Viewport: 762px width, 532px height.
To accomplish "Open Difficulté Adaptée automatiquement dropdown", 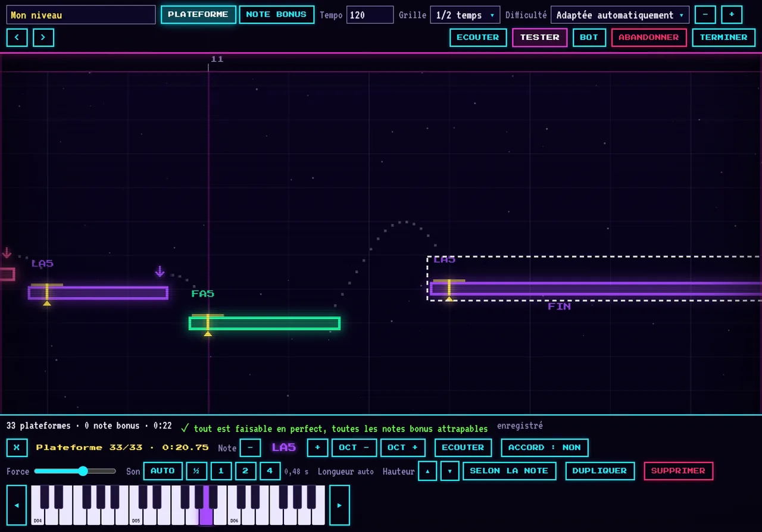I will click(x=620, y=15).
